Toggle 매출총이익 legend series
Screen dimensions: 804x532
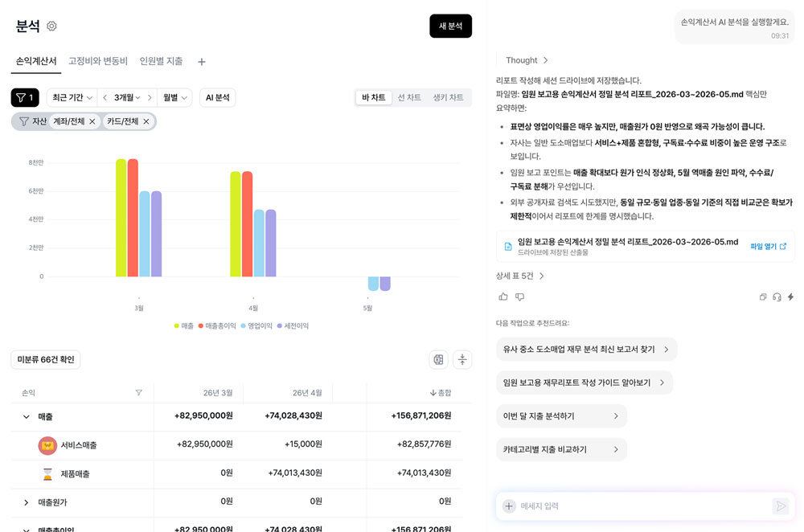coord(217,325)
